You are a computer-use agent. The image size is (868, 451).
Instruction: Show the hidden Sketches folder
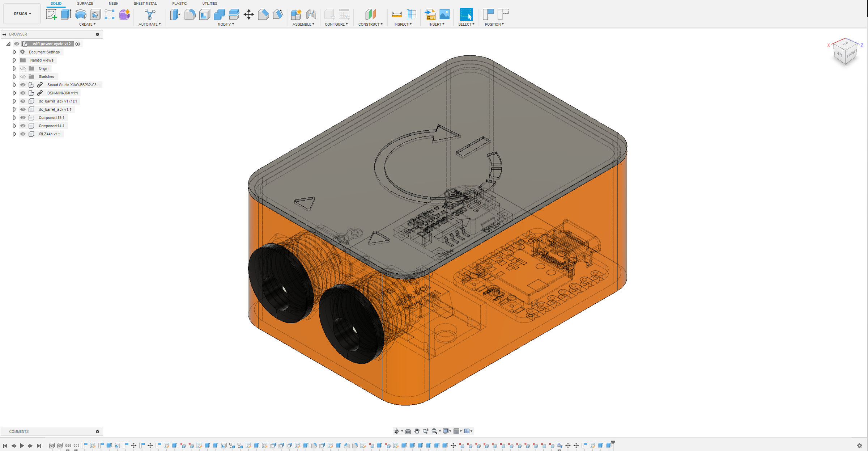coord(23,77)
